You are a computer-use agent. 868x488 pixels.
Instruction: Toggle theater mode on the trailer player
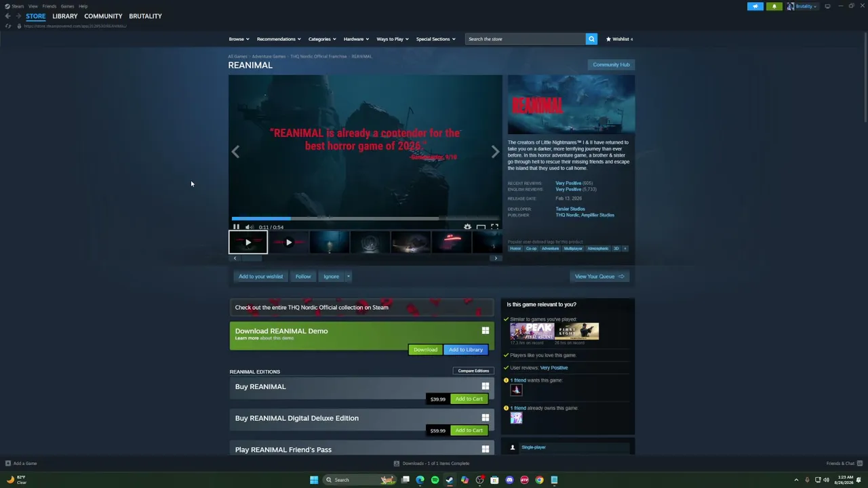[481, 227]
